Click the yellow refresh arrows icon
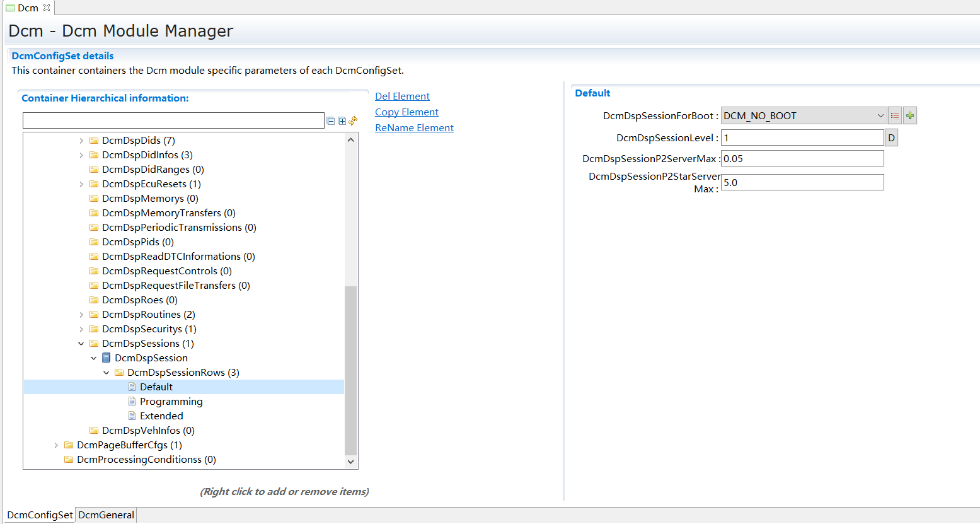Image resolution: width=980 pixels, height=524 pixels. click(353, 120)
